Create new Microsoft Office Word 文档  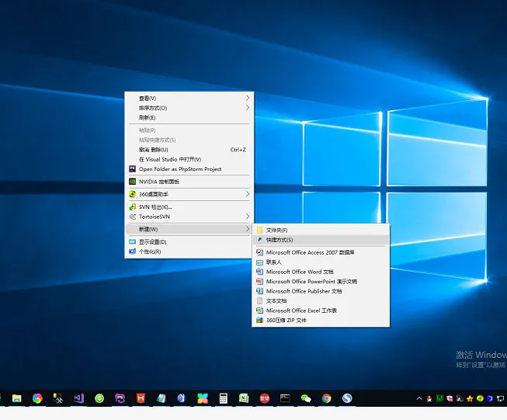click(x=299, y=272)
